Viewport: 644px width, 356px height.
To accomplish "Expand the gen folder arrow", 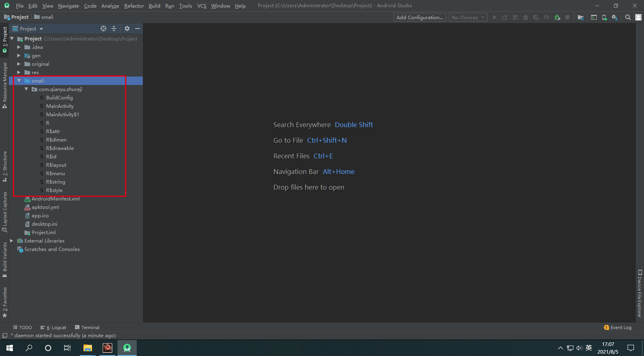I will (19, 55).
